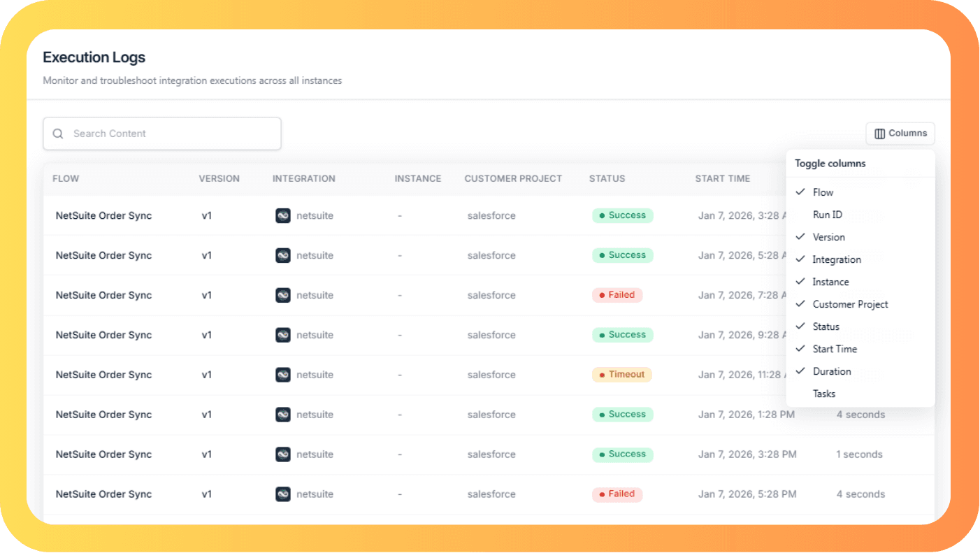Hide the Duration column via toggle list
This screenshot has height=553, width=980.
(x=860, y=371)
